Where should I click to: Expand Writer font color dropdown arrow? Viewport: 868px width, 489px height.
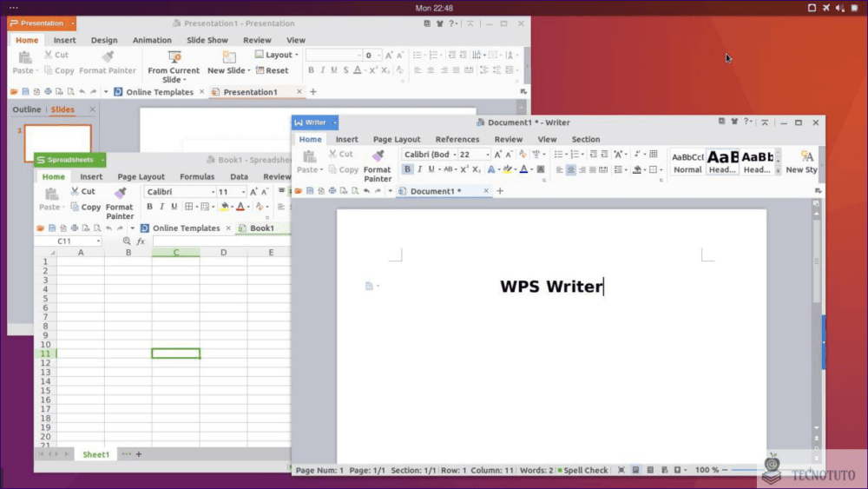pos(531,169)
